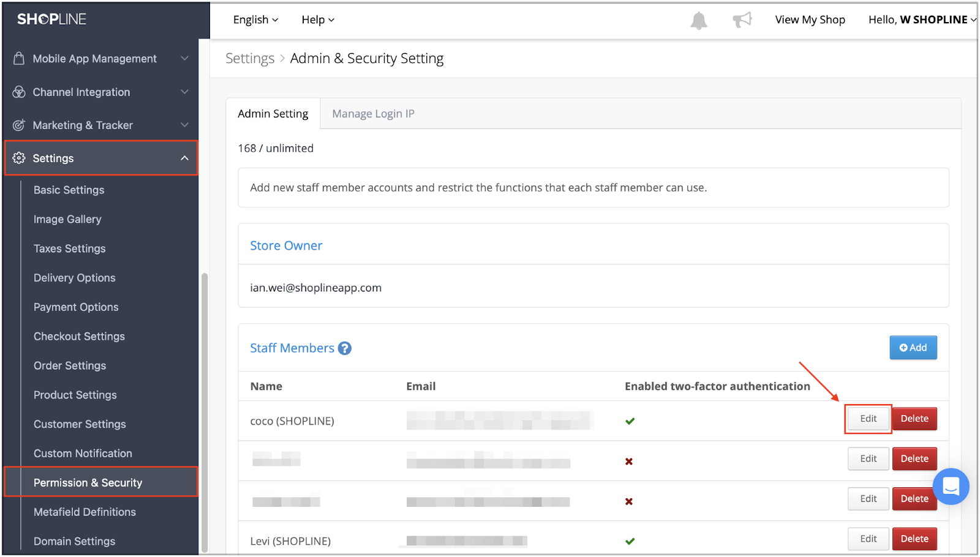Image resolution: width=980 pixels, height=557 pixels.
Task: Open Domain Settings in the sidebar
Action: pos(74,541)
